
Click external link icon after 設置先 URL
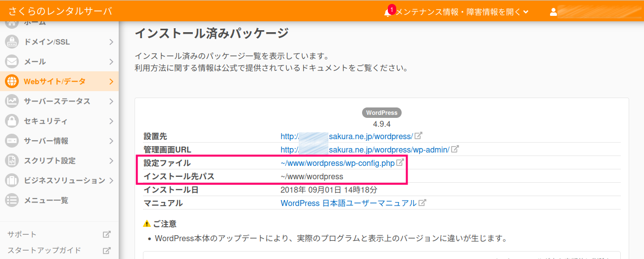[x=418, y=135]
